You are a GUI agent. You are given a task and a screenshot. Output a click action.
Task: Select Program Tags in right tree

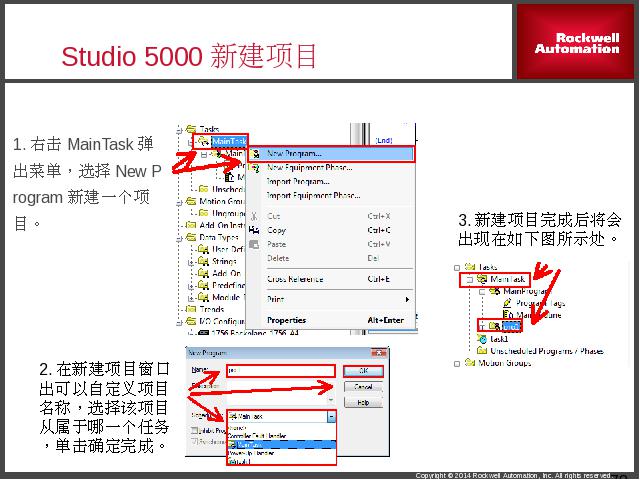(540, 303)
